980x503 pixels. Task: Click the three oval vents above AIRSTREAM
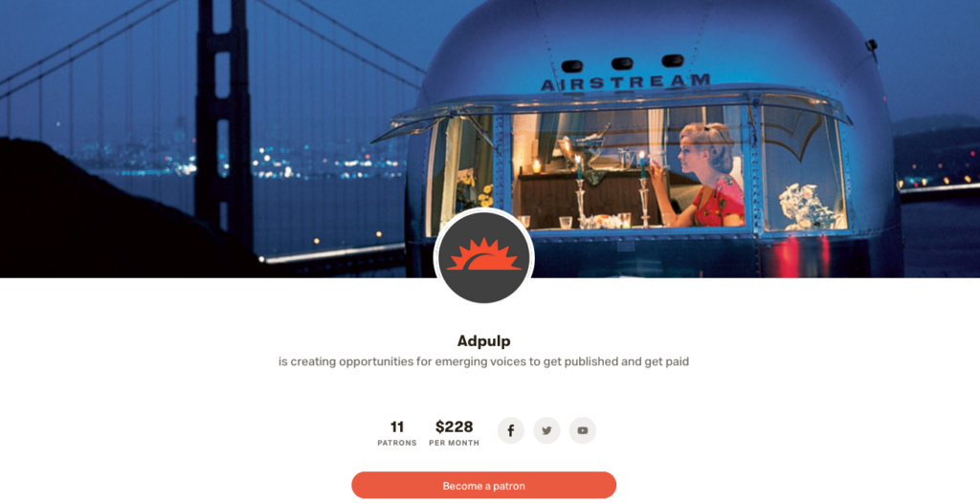pyautogui.click(x=622, y=63)
